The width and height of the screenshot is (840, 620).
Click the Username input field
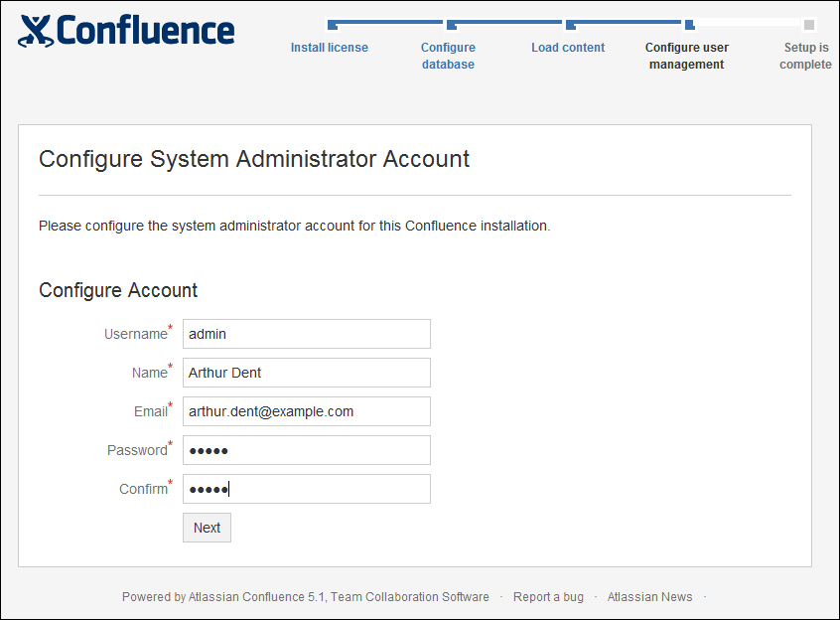point(307,334)
